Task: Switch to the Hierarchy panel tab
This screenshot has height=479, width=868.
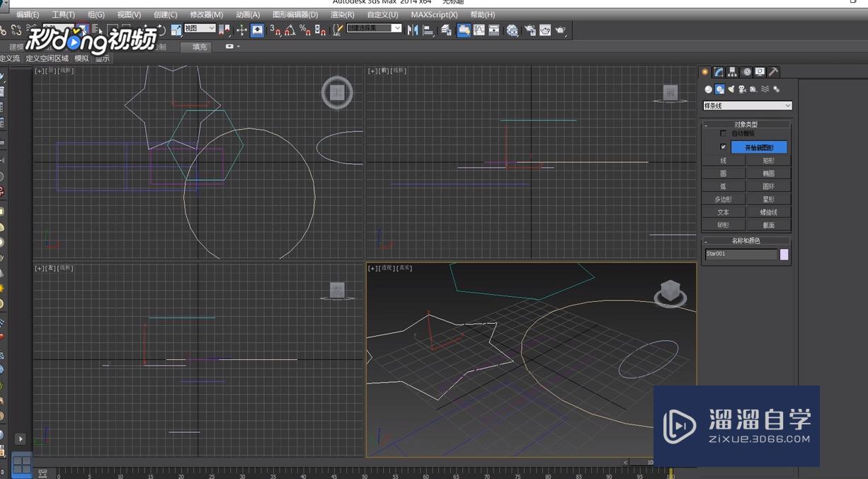Action: pos(732,72)
